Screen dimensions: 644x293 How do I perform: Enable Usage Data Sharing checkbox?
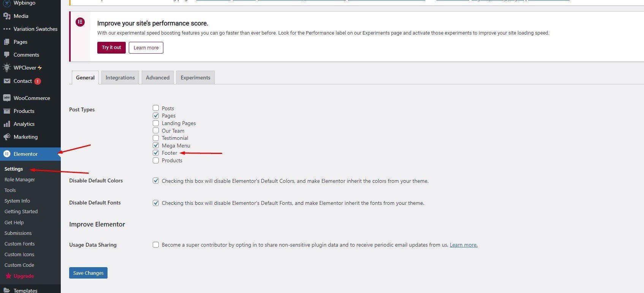pos(156,245)
